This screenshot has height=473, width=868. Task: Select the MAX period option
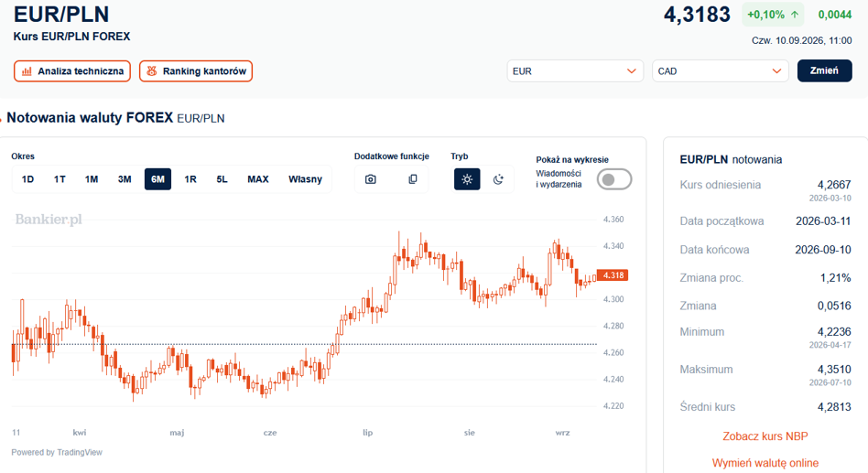click(258, 179)
